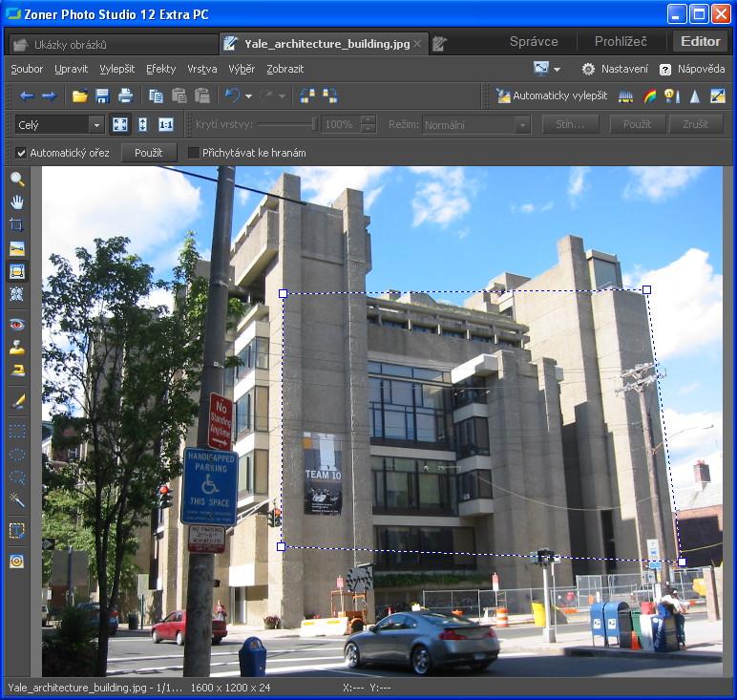This screenshot has height=700, width=737.
Task: Click the Print icon in toolbar
Action: (x=125, y=95)
